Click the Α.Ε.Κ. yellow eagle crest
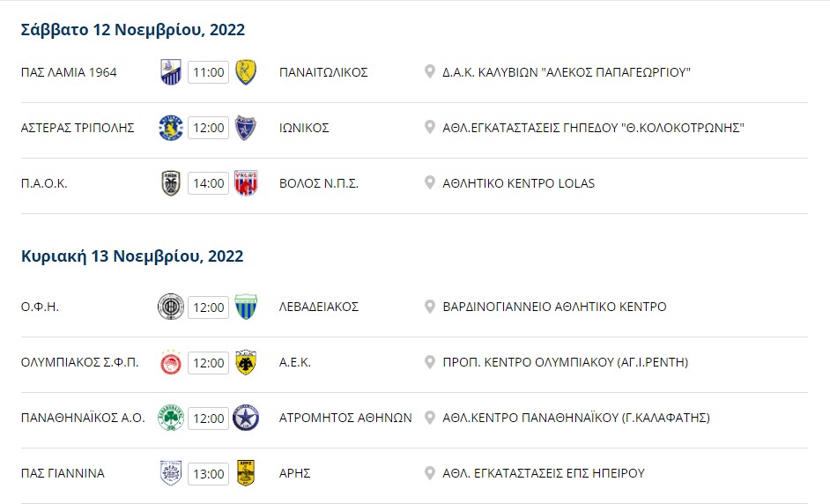Screen dimensions: 830x504 click(x=246, y=362)
